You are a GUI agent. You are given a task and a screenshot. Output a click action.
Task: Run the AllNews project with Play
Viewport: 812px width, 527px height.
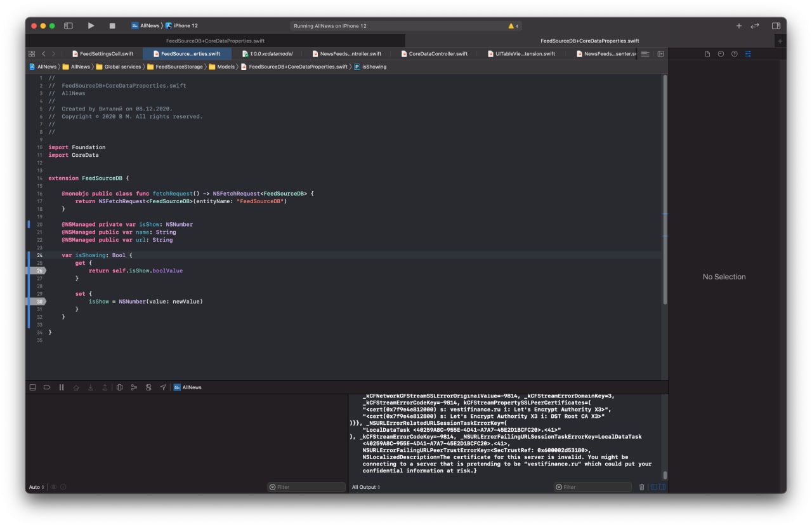(x=91, y=25)
